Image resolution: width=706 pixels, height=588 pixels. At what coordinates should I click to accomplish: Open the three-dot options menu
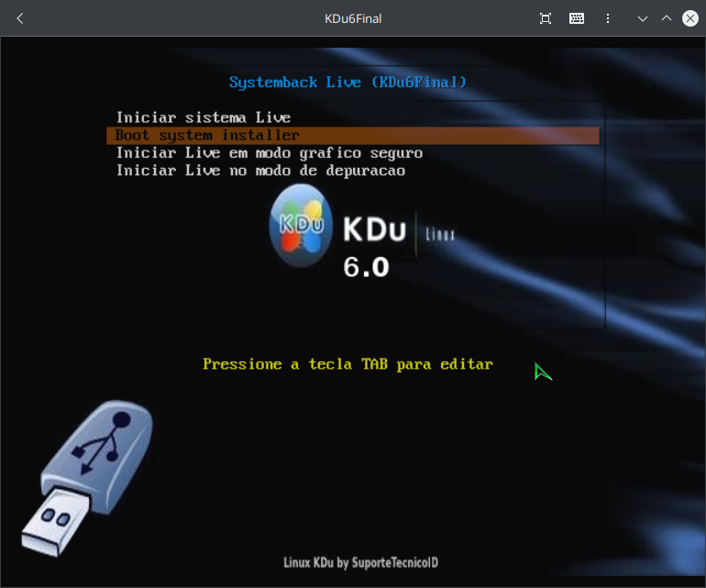tap(608, 18)
